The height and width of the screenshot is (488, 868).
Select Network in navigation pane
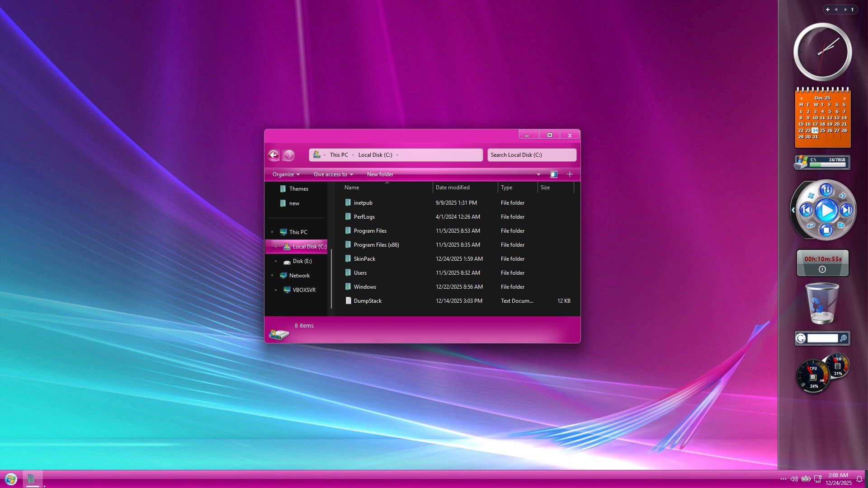(x=299, y=276)
